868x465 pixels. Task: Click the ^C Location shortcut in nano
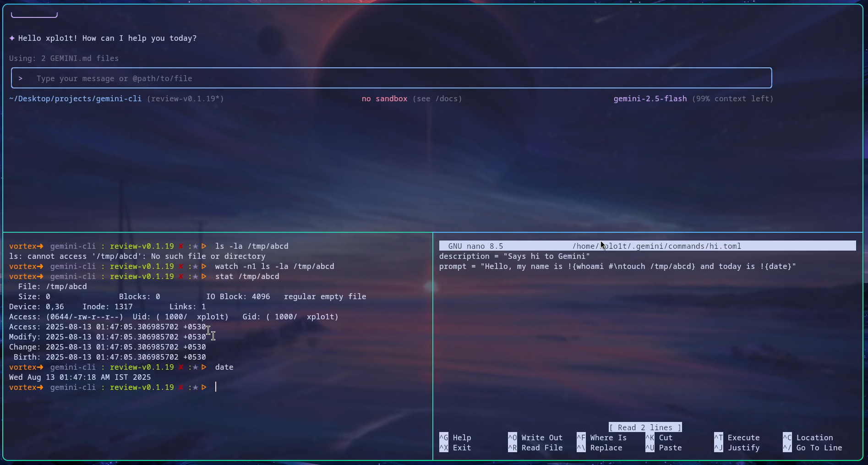[x=808, y=438]
